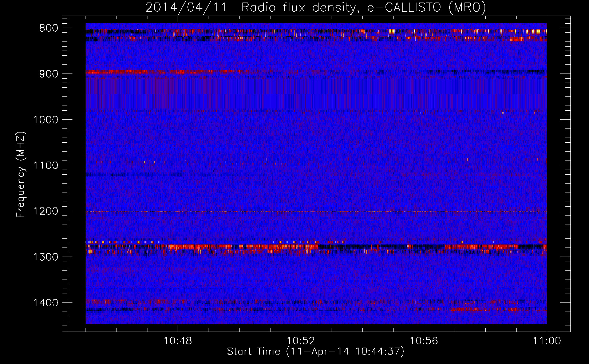Click the 1400 frequency tick label

46,303
